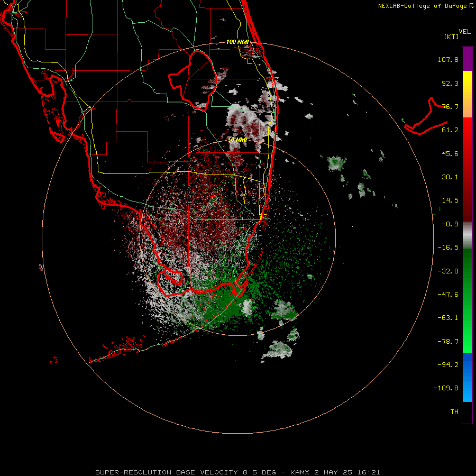Viewport: 476px width, 476px height.
Task: Select the 76.7 velocity scale value
Action: (450, 106)
